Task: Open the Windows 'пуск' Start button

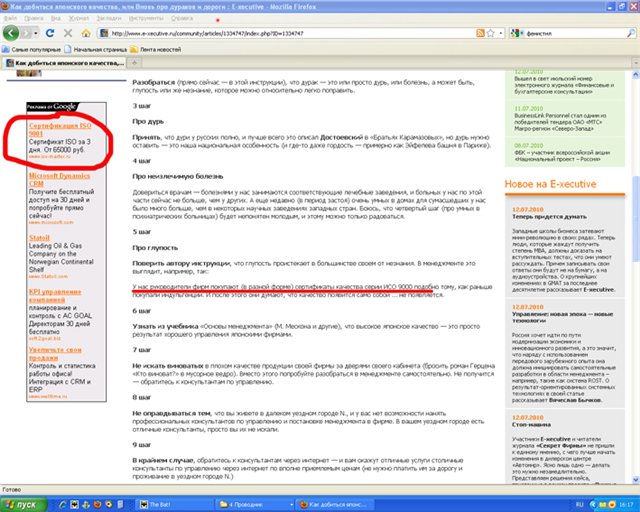Action: 24,505
